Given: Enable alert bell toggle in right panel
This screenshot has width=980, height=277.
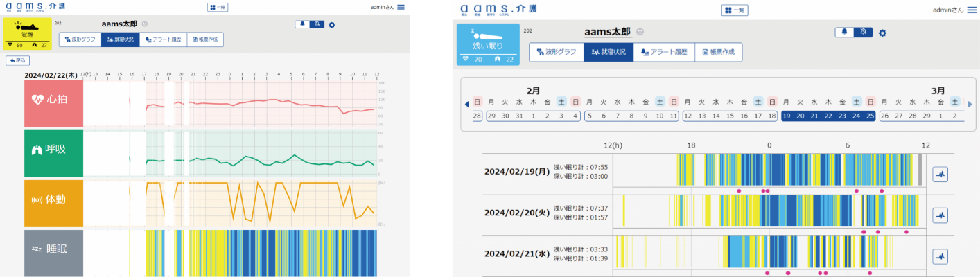Looking at the screenshot, I should 844,32.
